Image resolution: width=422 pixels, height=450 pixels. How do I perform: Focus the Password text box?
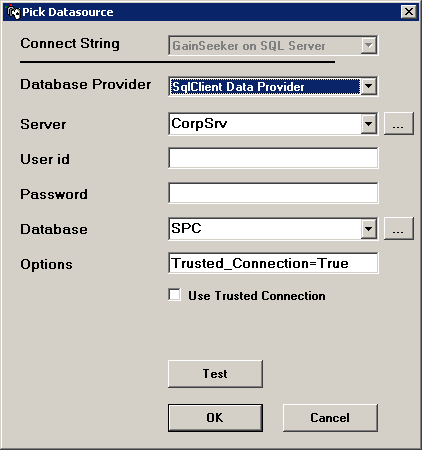(273, 193)
